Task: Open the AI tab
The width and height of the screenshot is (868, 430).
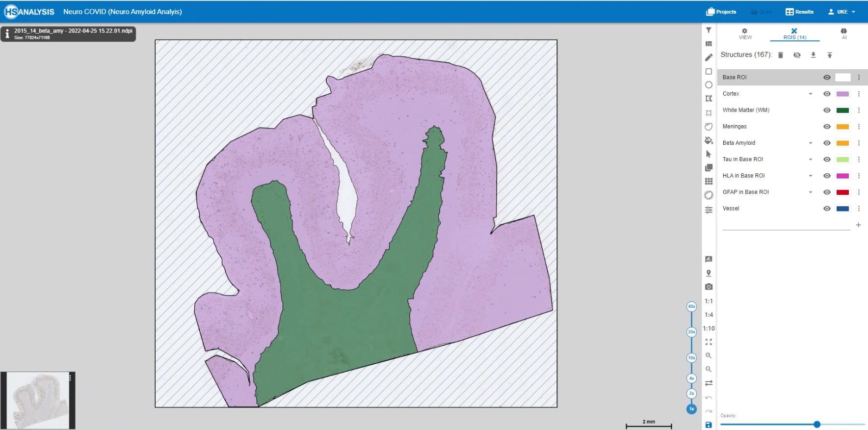Action: point(844,34)
